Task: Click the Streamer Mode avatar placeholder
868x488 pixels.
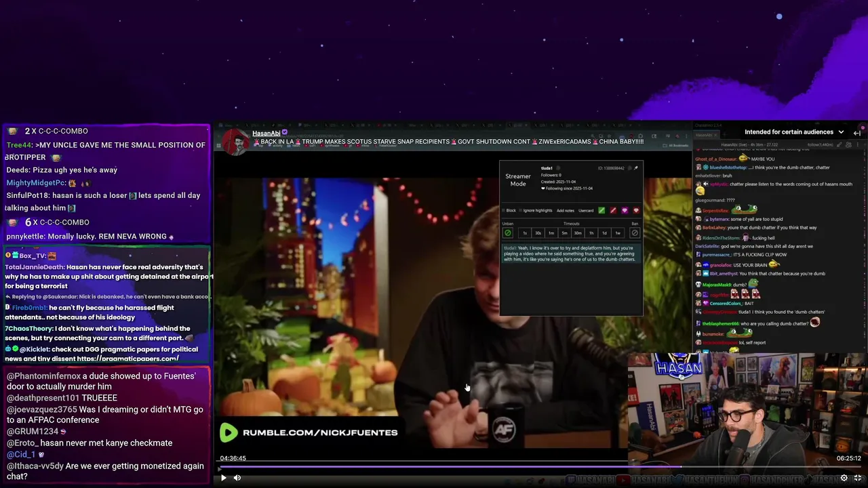Action: click(518, 180)
